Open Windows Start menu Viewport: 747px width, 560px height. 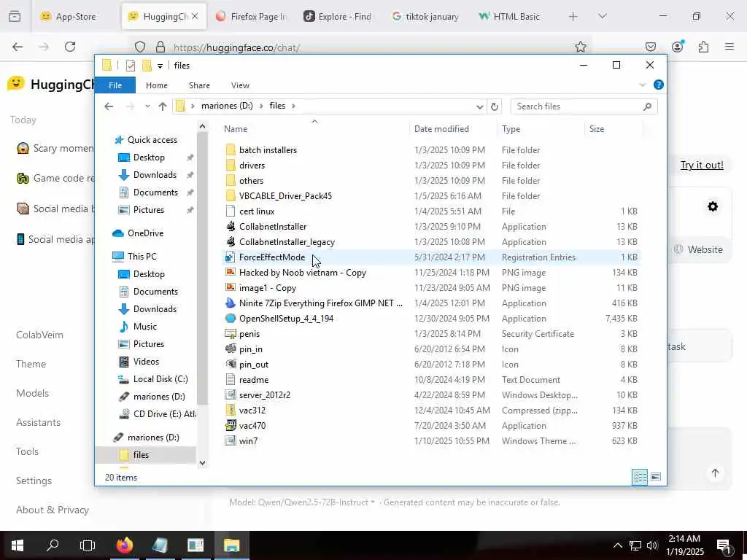click(x=18, y=545)
